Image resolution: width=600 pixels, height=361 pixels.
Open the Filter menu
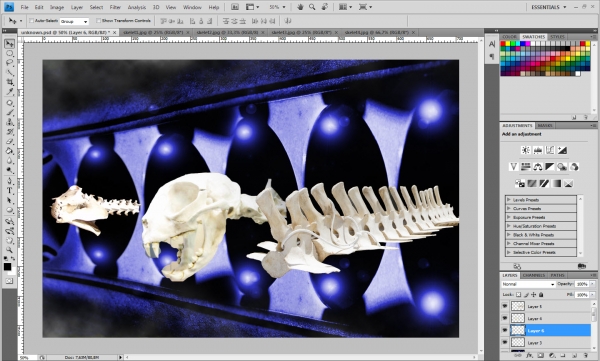115,7
